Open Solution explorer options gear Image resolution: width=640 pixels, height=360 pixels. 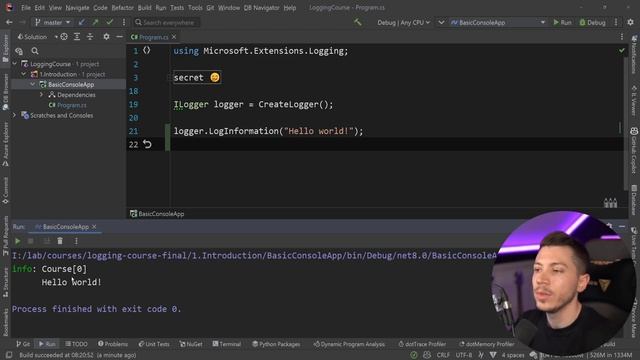pos(106,37)
